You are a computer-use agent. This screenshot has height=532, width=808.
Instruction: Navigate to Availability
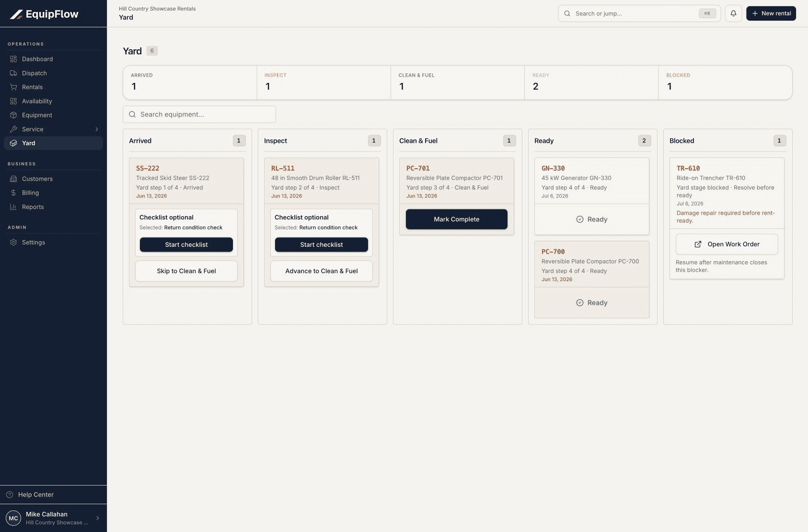tap(53, 101)
